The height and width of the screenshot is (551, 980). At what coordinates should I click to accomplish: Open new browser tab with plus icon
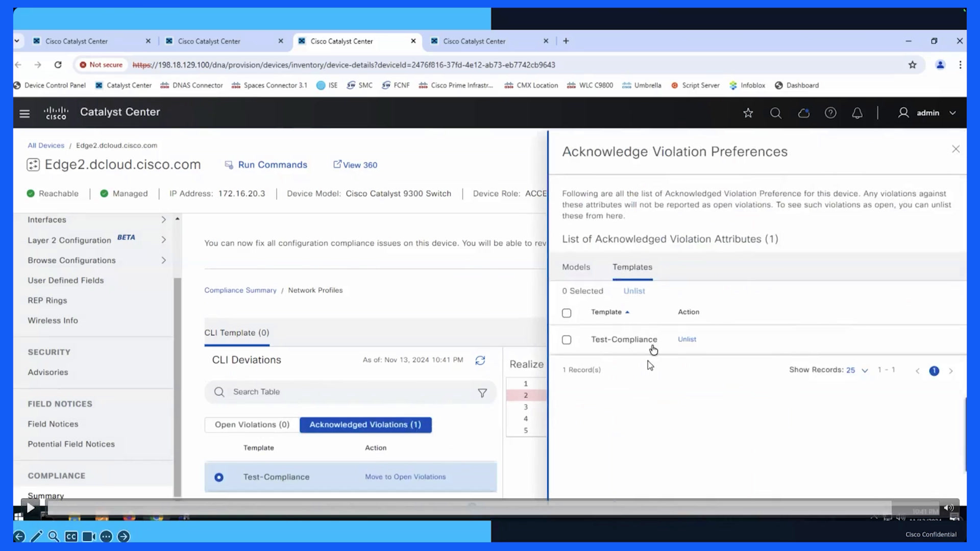coord(566,41)
